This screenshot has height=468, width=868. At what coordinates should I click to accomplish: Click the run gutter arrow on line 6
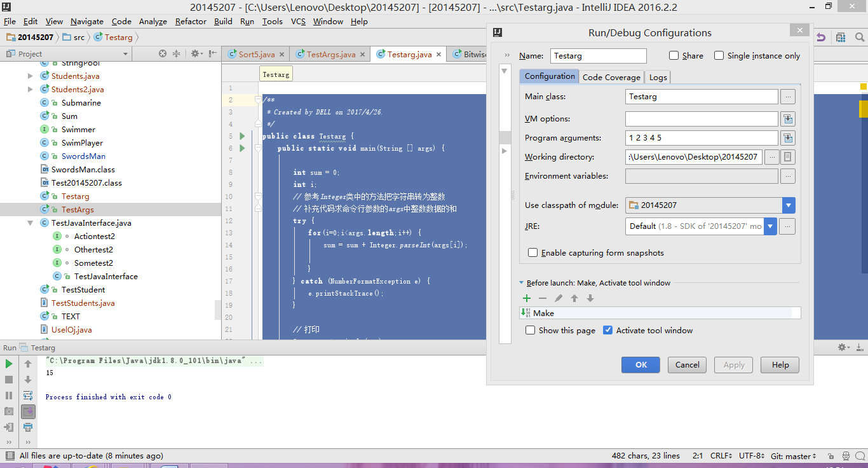coord(242,148)
